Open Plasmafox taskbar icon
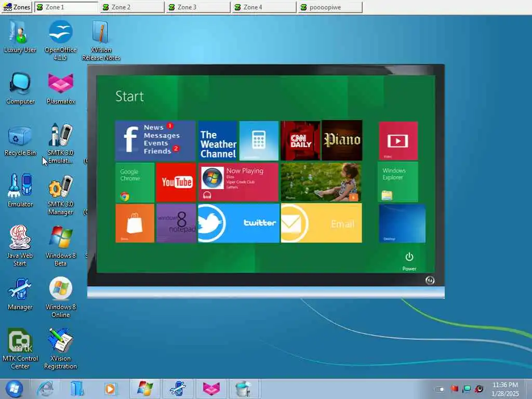Image resolution: width=532 pixels, height=399 pixels. click(211, 389)
